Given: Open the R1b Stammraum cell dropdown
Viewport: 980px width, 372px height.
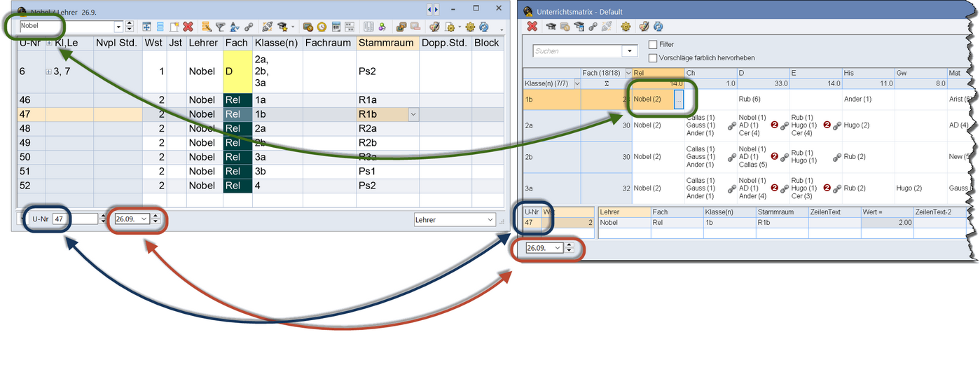Looking at the screenshot, I should [413, 114].
